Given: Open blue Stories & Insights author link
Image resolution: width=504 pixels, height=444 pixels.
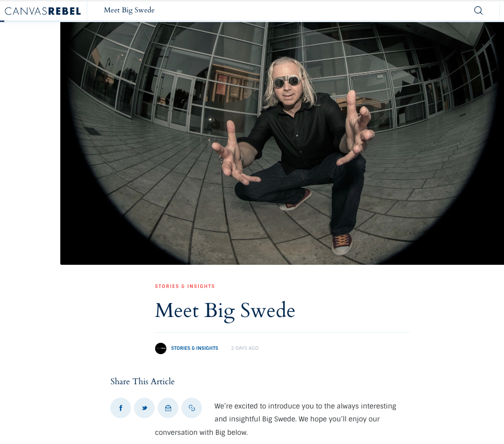Looking at the screenshot, I should click(194, 348).
